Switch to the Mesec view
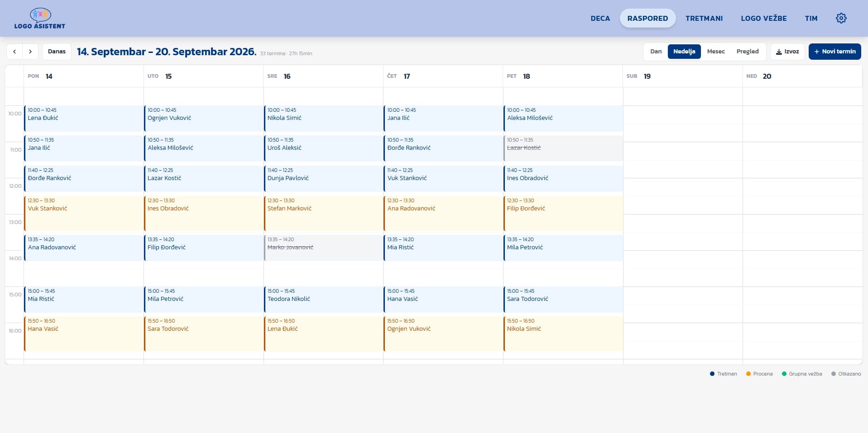Image resolution: width=868 pixels, height=433 pixels. pos(716,52)
